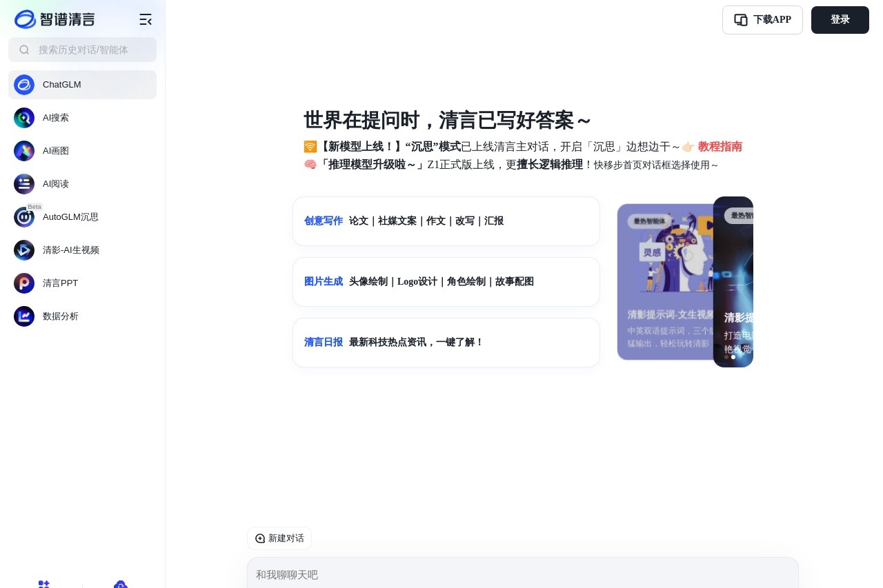Viewport: 883px width, 588px height.
Task: Click the 最热智能体 badge on the purple card
Action: click(650, 221)
